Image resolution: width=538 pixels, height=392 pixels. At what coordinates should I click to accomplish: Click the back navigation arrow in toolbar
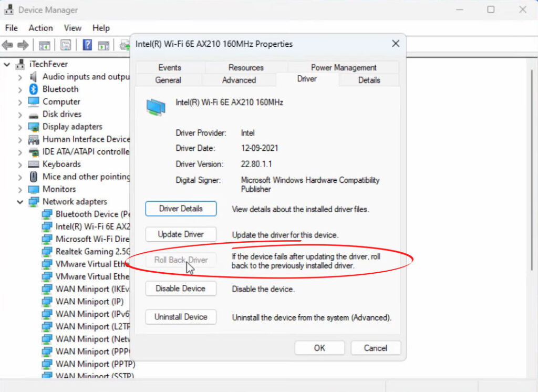click(7, 45)
